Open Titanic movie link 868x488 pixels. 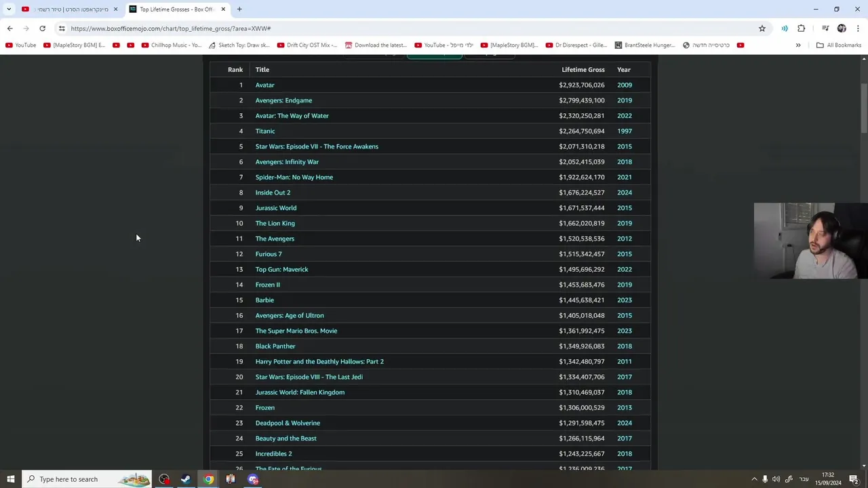[x=265, y=131]
